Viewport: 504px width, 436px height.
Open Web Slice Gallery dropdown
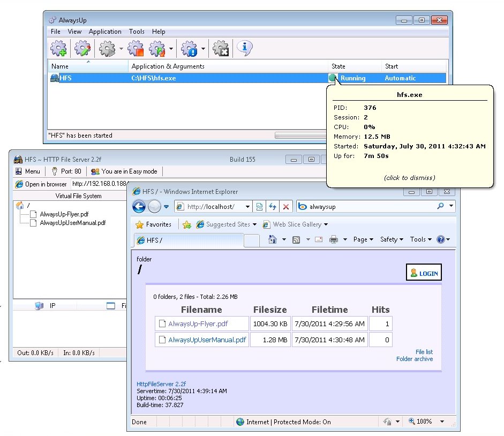[295, 224]
